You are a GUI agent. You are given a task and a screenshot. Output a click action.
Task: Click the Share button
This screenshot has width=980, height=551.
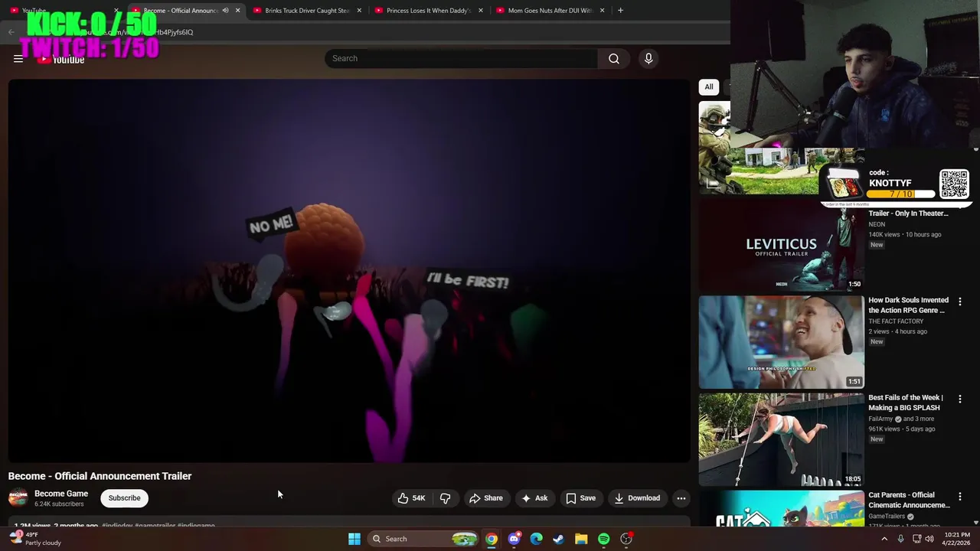(x=485, y=498)
